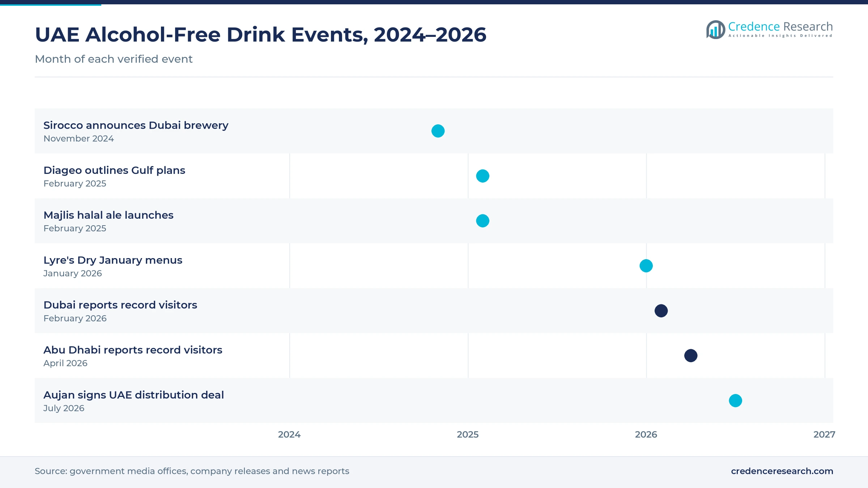Screen dimensions: 868x488
Task: Click the 'January 2026' date text
Action: pos(73,273)
